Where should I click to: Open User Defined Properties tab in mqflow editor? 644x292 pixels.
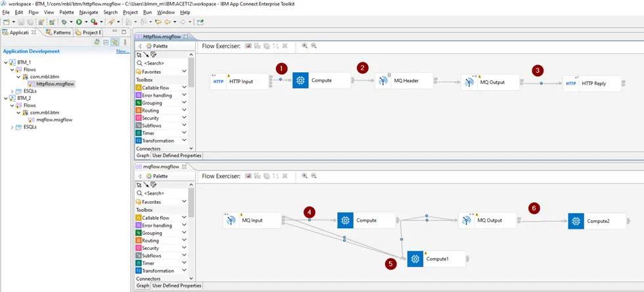pyautogui.click(x=177, y=285)
